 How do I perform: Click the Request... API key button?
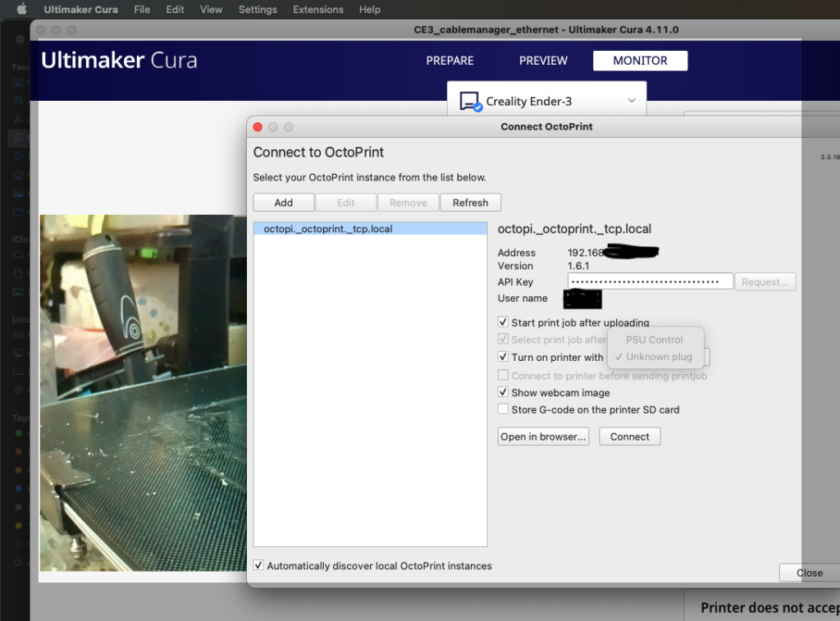point(765,282)
